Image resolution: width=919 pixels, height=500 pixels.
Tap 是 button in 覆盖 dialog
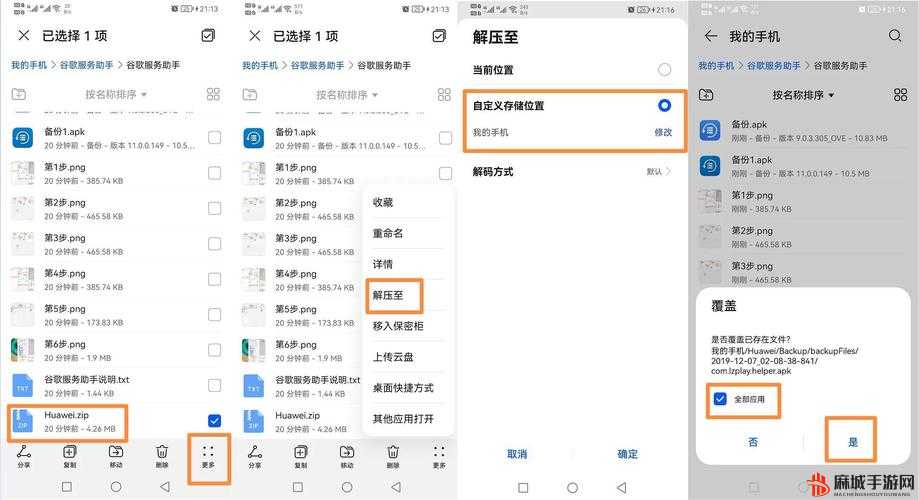(x=853, y=442)
